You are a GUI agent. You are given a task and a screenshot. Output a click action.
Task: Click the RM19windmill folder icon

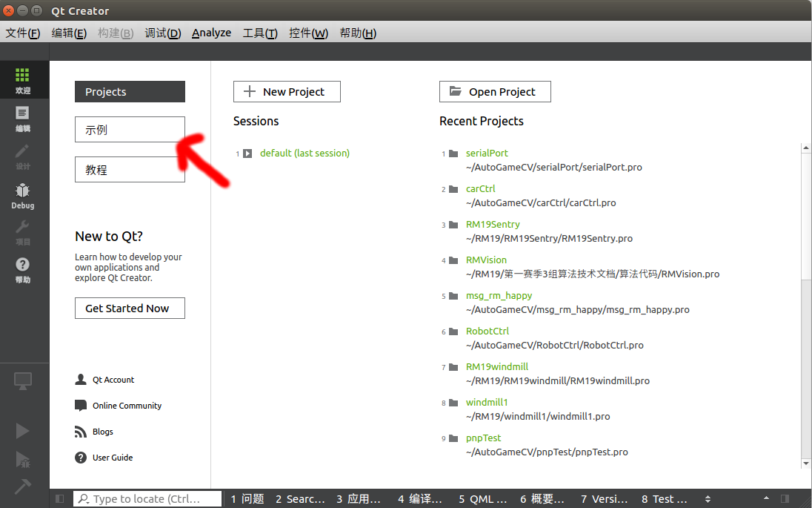coord(453,367)
